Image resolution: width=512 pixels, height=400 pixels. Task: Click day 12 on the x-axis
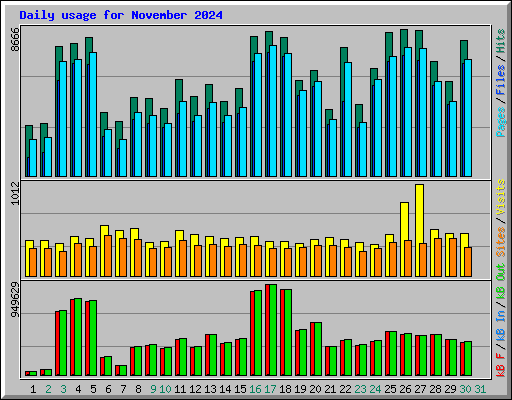tap(195, 389)
